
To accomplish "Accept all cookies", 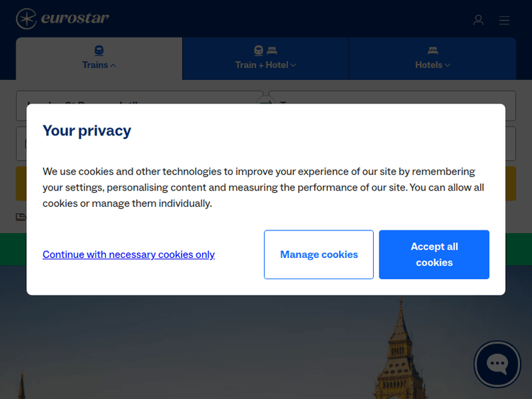I will click(434, 254).
